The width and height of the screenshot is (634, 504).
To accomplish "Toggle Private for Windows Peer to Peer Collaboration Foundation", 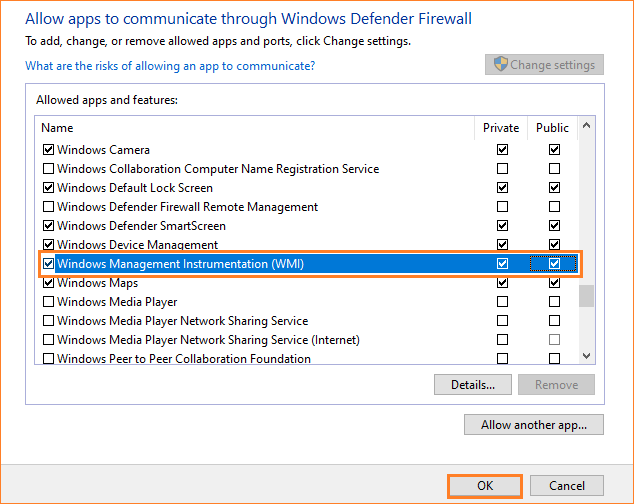I will (x=502, y=358).
